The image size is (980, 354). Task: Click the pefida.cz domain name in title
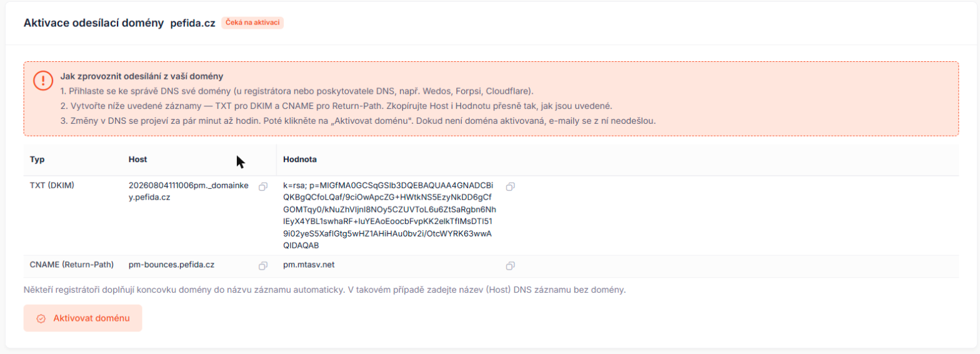pyautogui.click(x=192, y=23)
